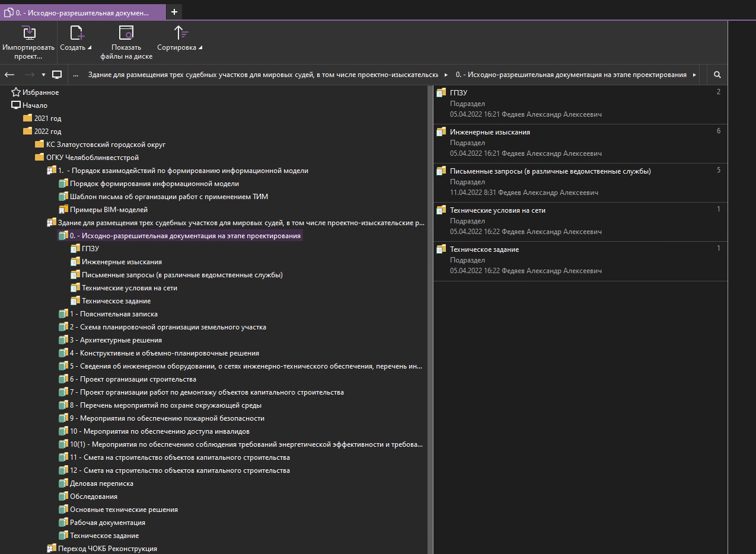The height and width of the screenshot is (554, 756).
Task: Click icon beside Примеры BIM-моделей
Action: click(x=63, y=210)
